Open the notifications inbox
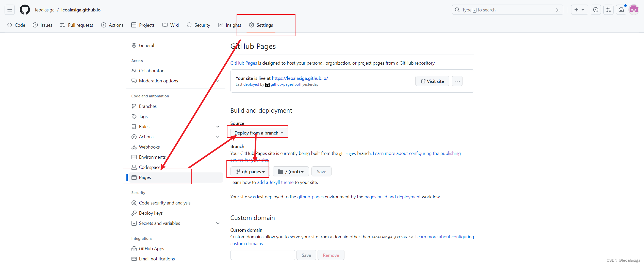644x265 pixels. [621, 9]
